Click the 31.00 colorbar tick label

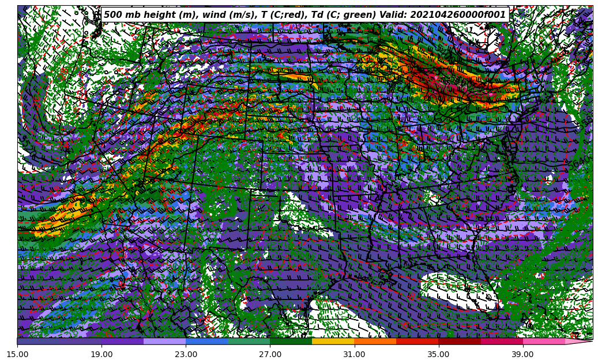click(354, 354)
